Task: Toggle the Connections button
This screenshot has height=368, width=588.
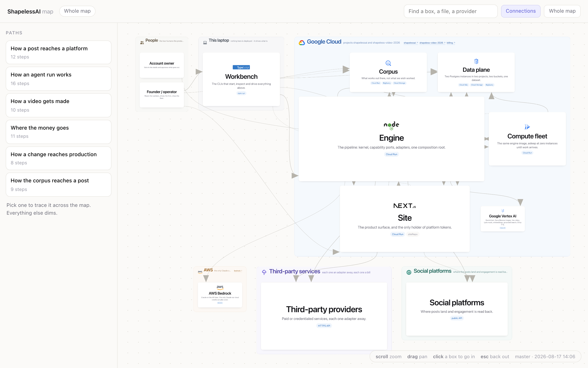Action: tap(521, 11)
